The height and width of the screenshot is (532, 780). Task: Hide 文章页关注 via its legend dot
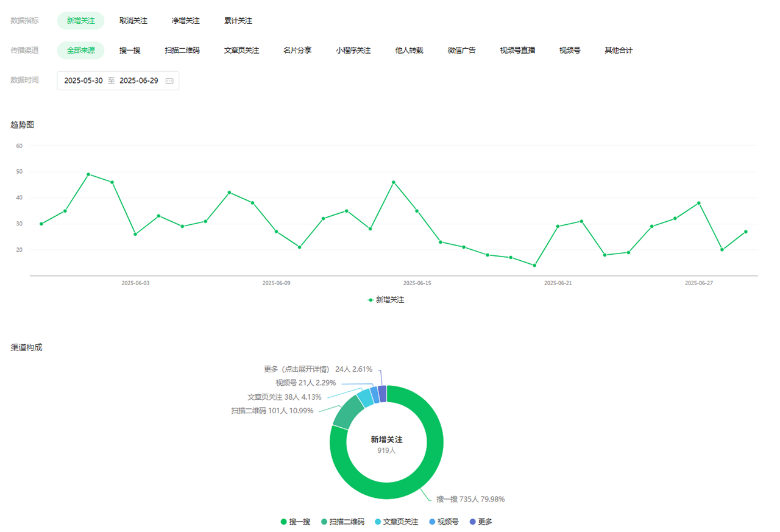coord(378,522)
